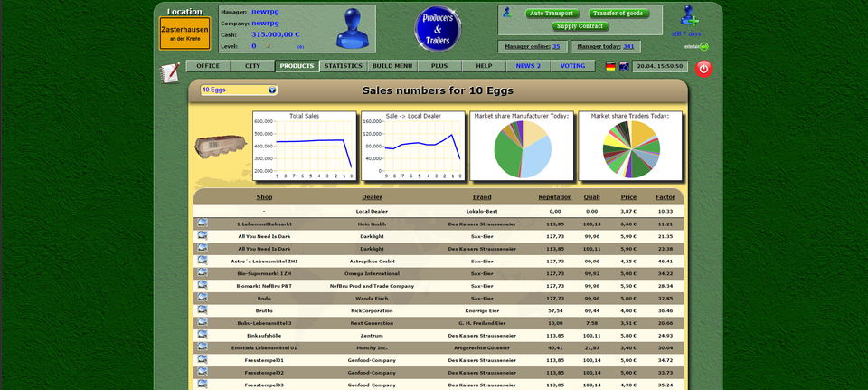
Task: Open the PRODUCTS menu tab
Action: pyautogui.click(x=297, y=66)
